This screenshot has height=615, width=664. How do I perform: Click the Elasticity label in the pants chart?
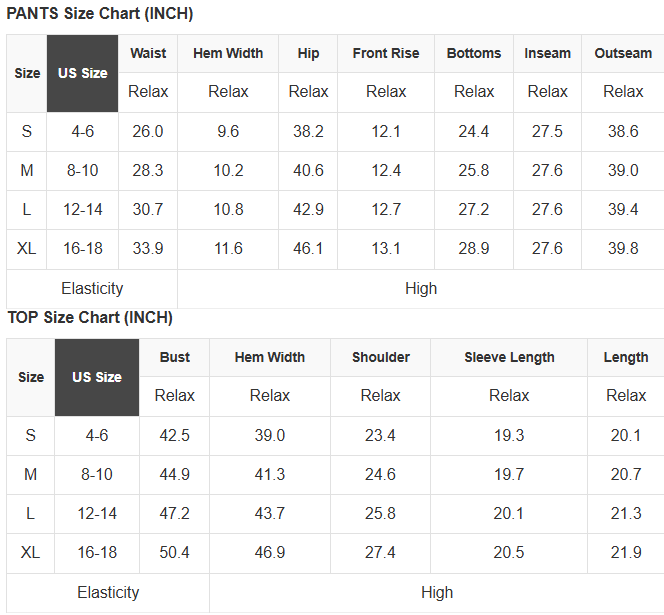[x=92, y=288]
